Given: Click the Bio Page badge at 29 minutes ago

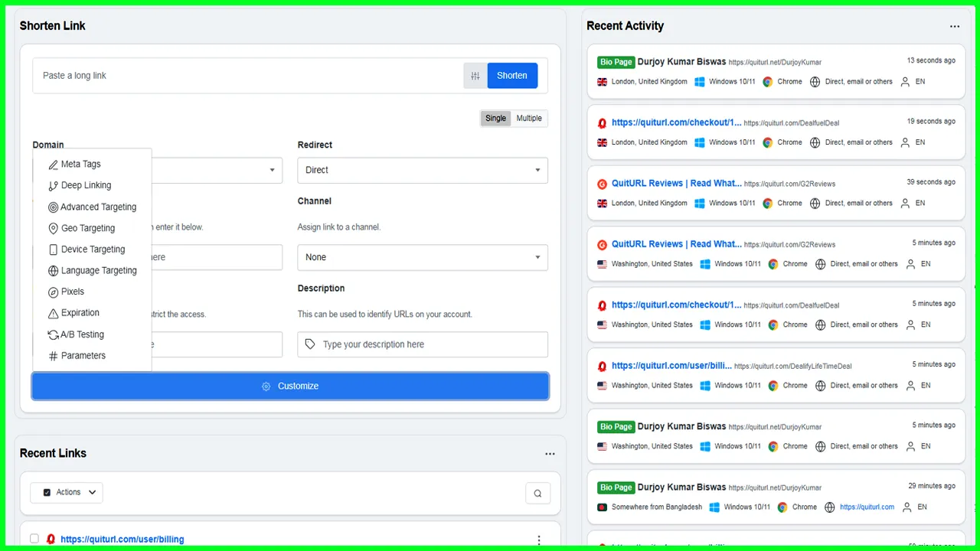Looking at the screenshot, I should pos(616,487).
